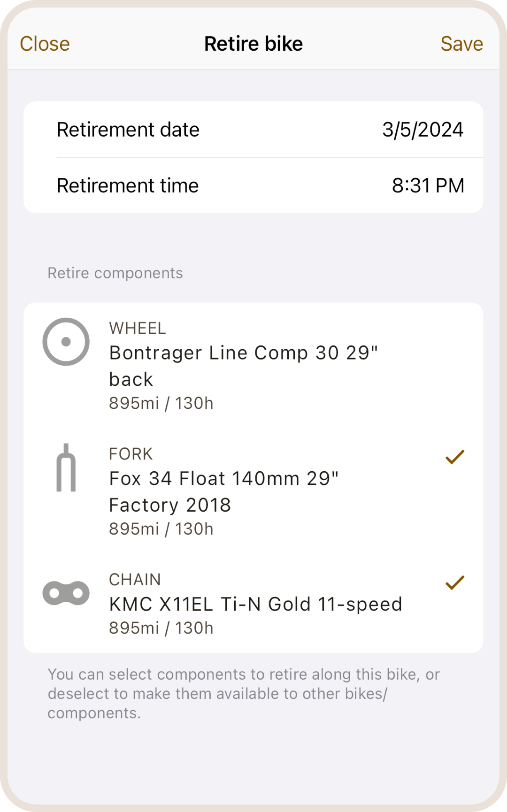Tap the chain link icon

click(66, 593)
